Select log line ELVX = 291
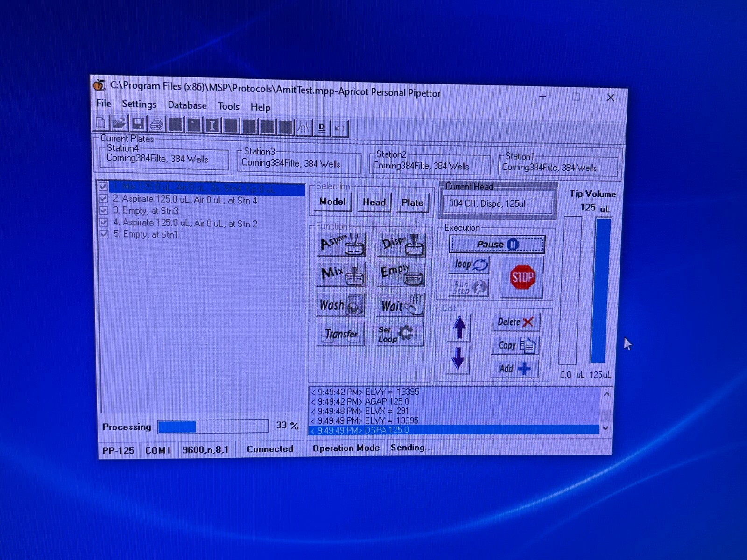The width and height of the screenshot is (747, 560). pos(360,411)
